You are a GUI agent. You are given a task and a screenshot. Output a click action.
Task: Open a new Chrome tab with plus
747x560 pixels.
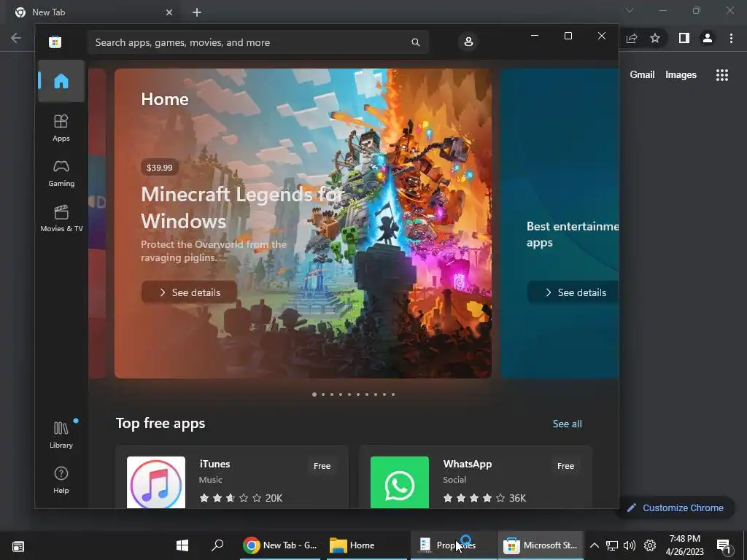[197, 12]
